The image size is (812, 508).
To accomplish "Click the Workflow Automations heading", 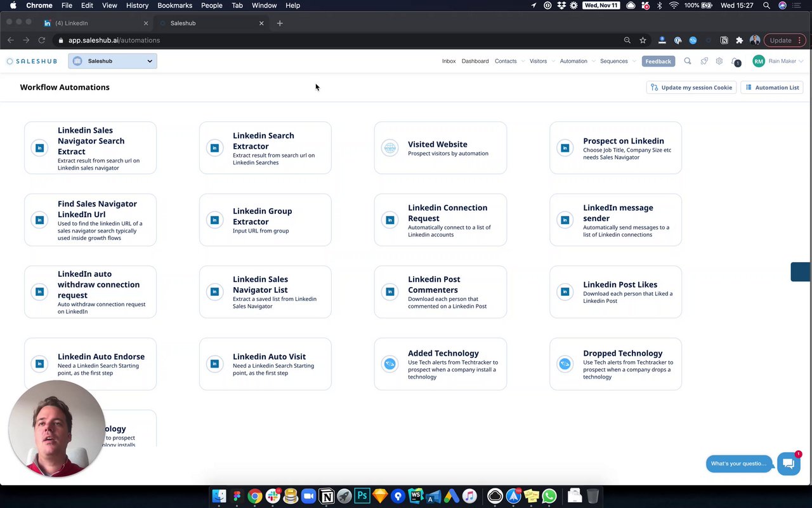I will tap(65, 87).
